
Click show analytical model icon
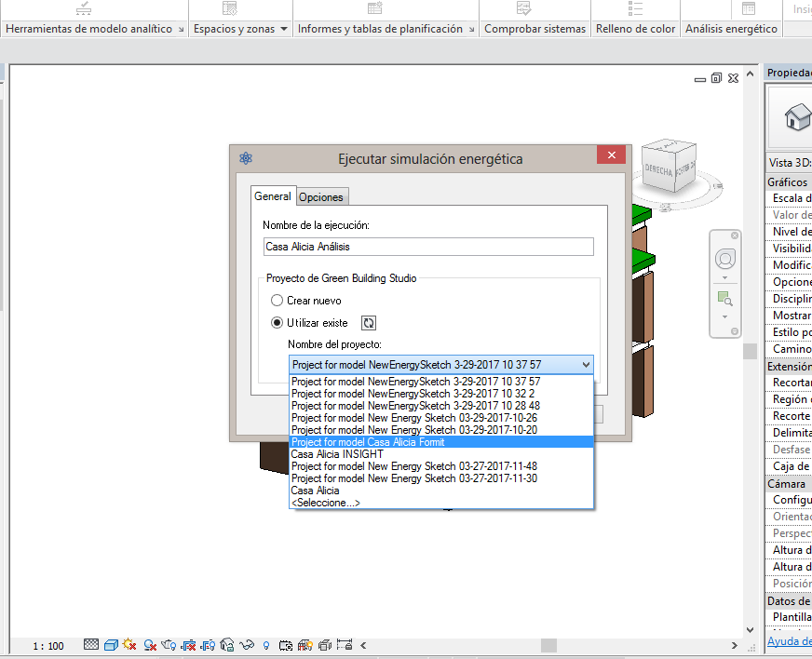(x=305, y=645)
